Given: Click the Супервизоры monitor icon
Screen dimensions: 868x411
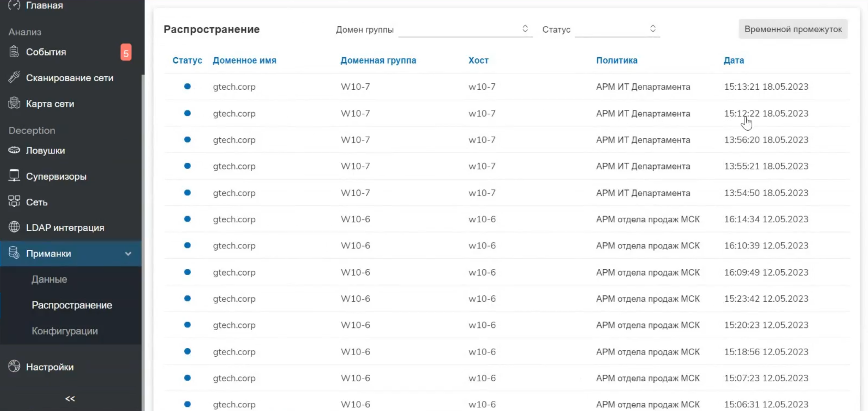Looking at the screenshot, I should click(14, 176).
